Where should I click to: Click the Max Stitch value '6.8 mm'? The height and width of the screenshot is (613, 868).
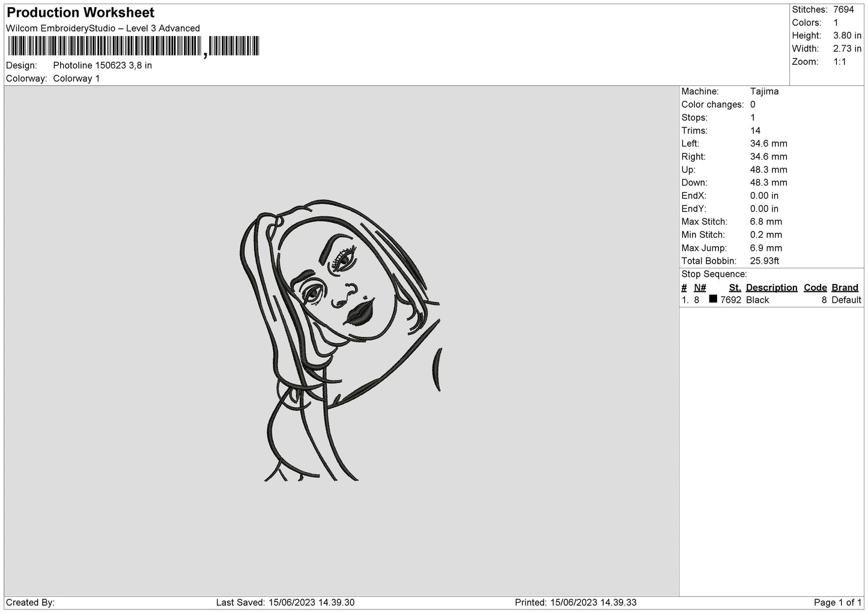pyautogui.click(x=766, y=222)
